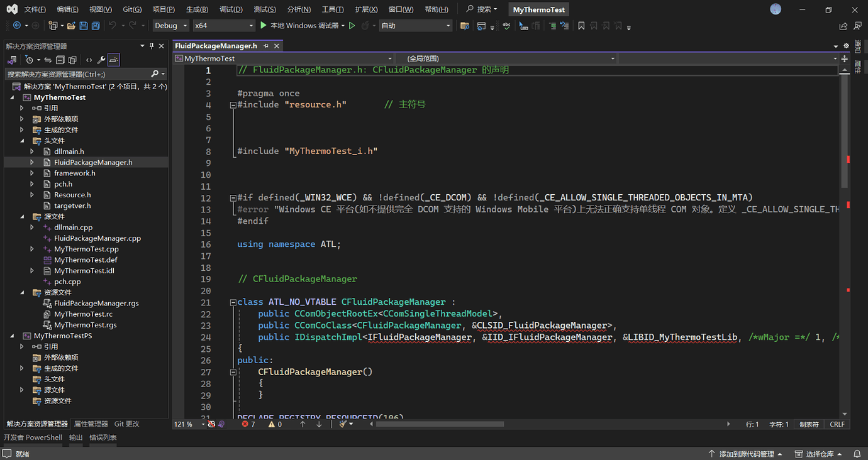Click the red error count indicator

pyautogui.click(x=248, y=424)
